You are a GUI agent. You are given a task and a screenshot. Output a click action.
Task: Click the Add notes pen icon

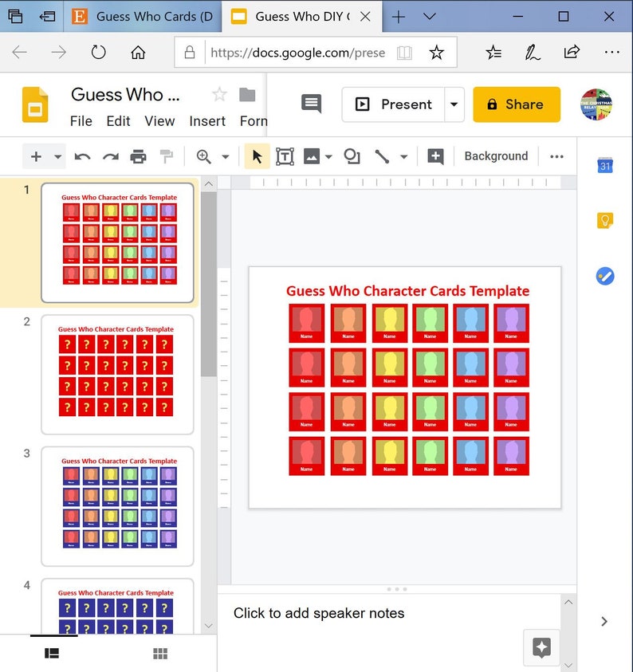pos(533,53)
